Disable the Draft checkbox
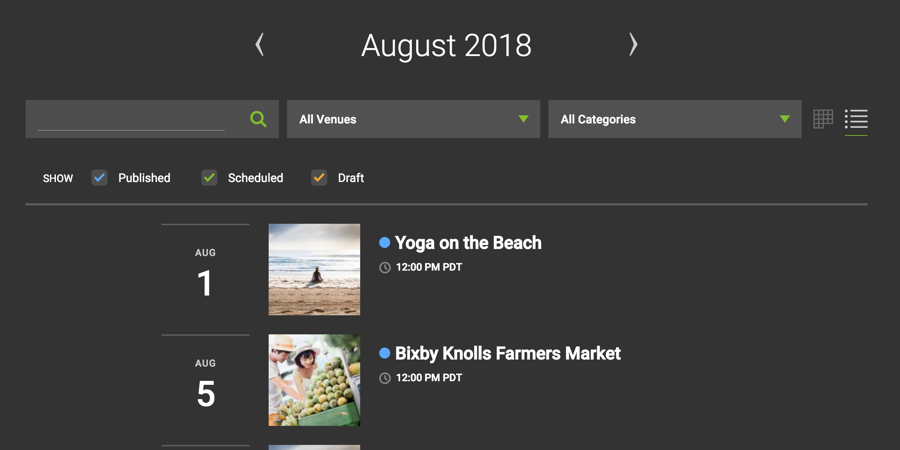The width and height of the screenshot is (900, 450). (319, 178)
